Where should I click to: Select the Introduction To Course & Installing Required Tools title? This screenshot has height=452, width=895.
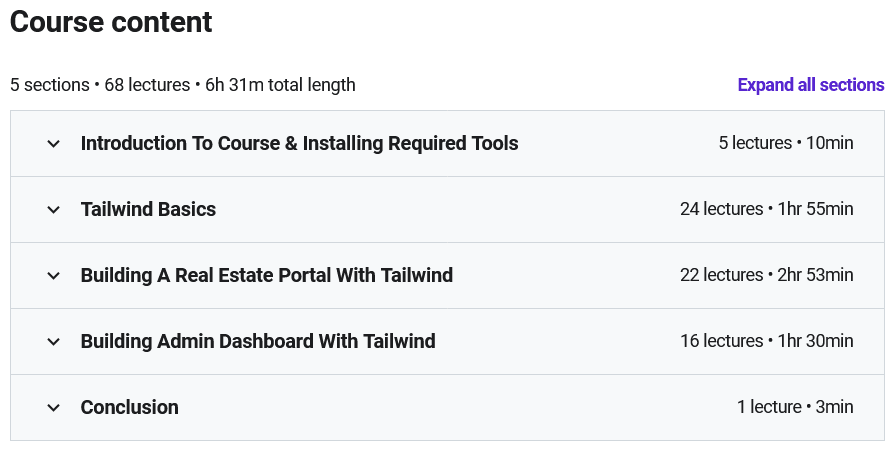299,143
